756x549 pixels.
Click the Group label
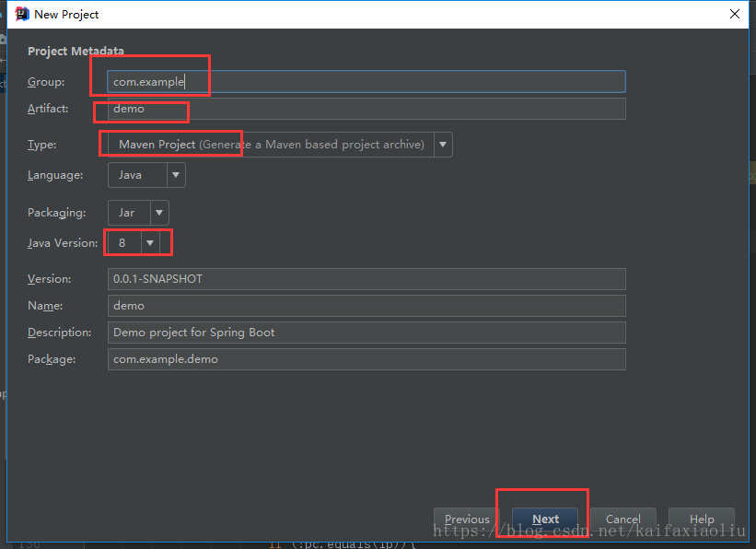coord(46,82)
